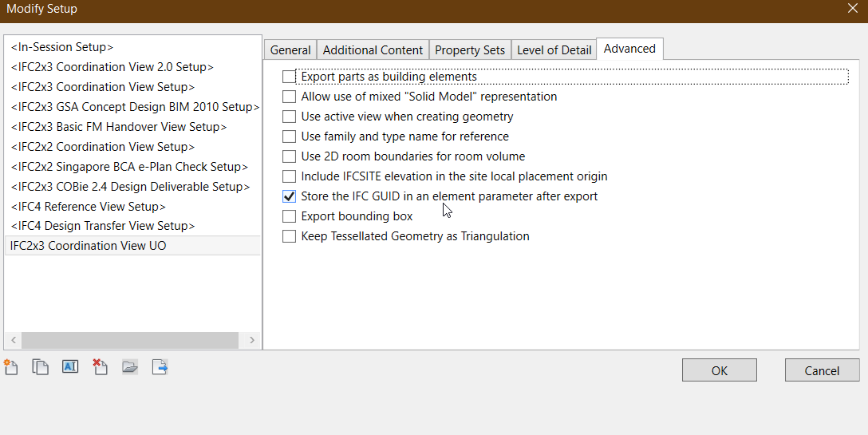Uncheck Store the IFC GUID in element parameter
Screen dimensions: 868x435
pyautogui.click(x=289, y=196)
